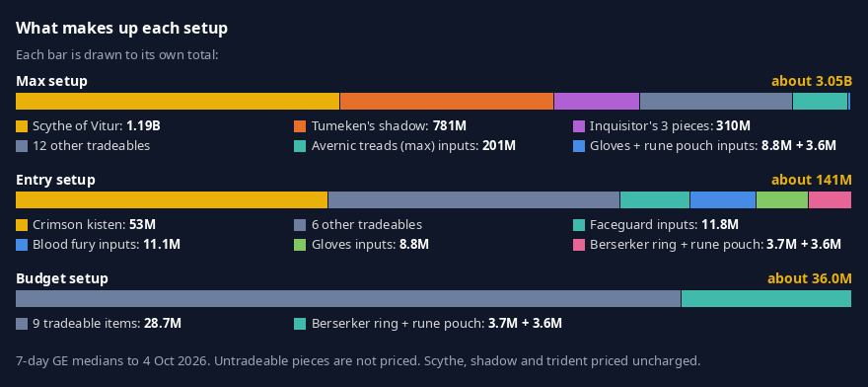Click the teal Avernic treads segment in Max bar
Screen dimensions: 868x387
pyautogui.click(x=821, y=102)
